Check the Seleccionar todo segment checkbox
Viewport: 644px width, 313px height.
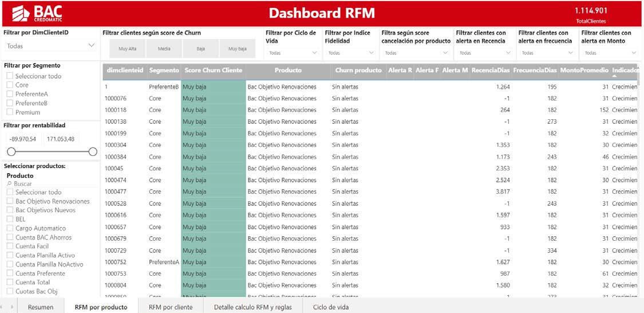click(10, 76)
